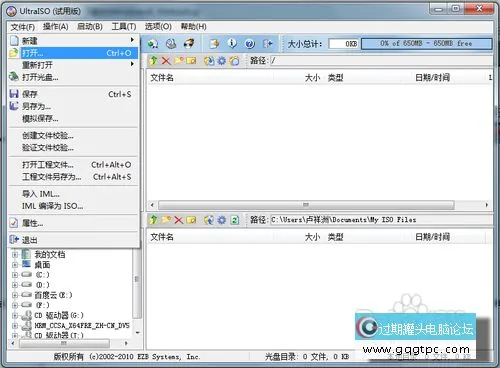Expand the (C:) drive node
The image size is (500, 368).
click(15, 275)
